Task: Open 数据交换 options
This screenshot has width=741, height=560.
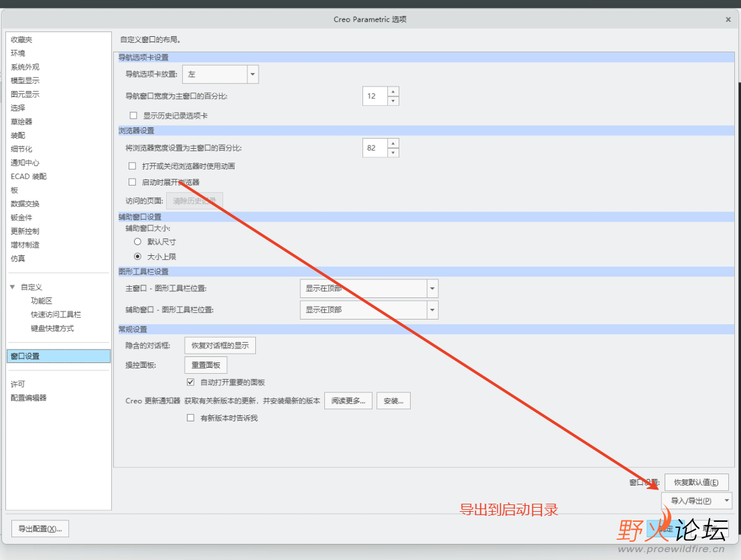Action: coord(25,204)
